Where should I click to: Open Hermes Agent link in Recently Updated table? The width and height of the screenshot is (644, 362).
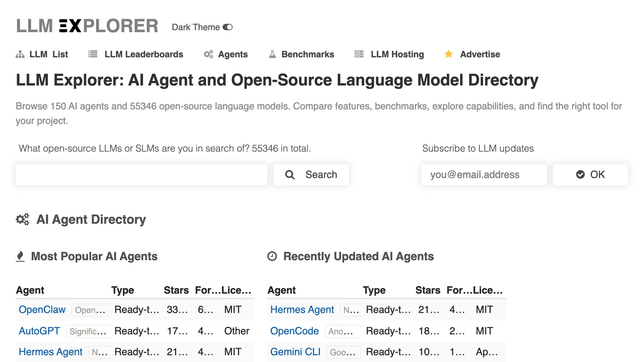pos(302,310)
